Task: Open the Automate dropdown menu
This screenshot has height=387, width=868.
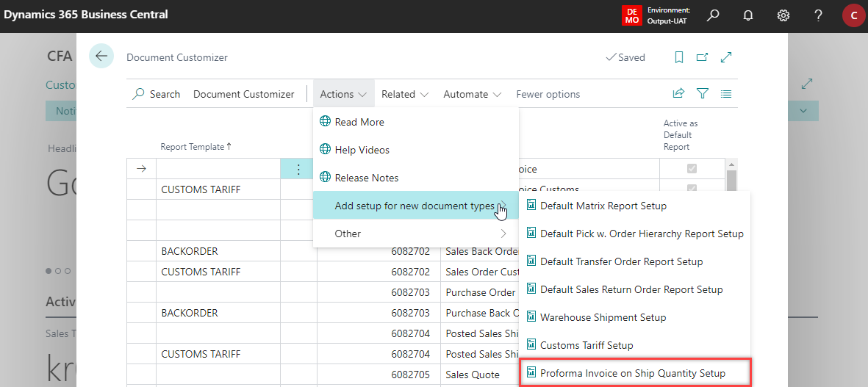Action: (472, 94)
